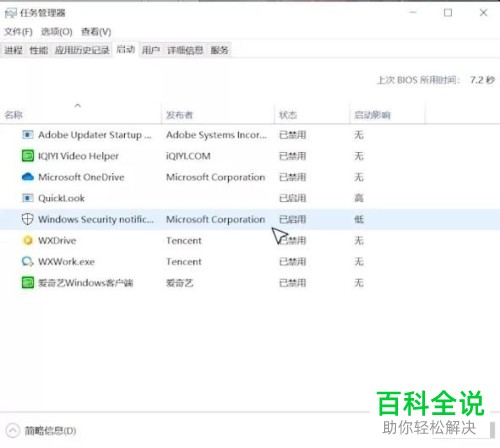This screenshot has height=448, width=500.
Task: Switch to the 应用历史记录 tab
Action: [x=82, y=50]
